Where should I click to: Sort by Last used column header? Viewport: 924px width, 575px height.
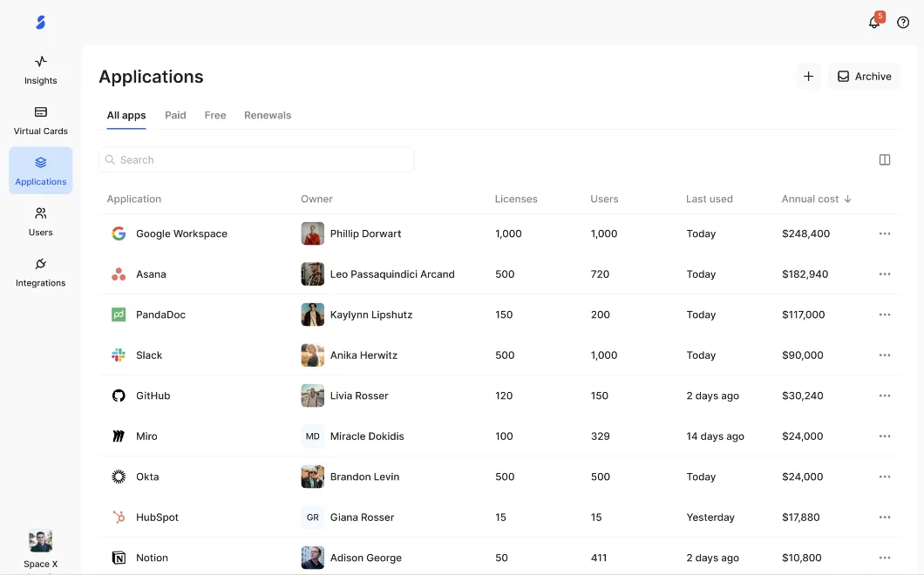click(709, 200)
